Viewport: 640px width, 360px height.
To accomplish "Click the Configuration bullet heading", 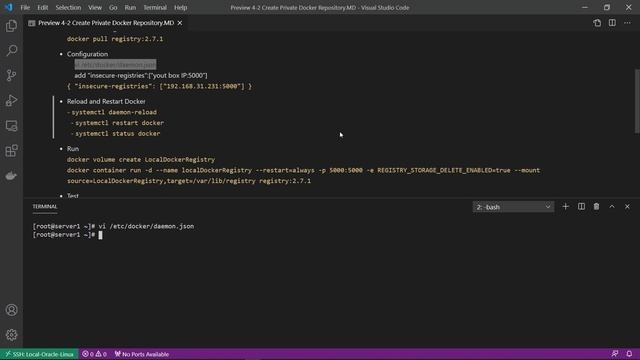I will pos(87,54).
